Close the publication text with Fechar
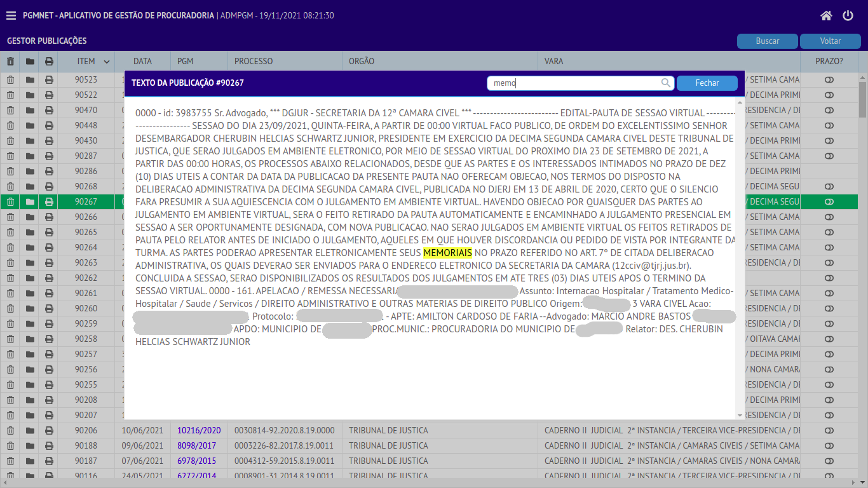 [707, 83]
